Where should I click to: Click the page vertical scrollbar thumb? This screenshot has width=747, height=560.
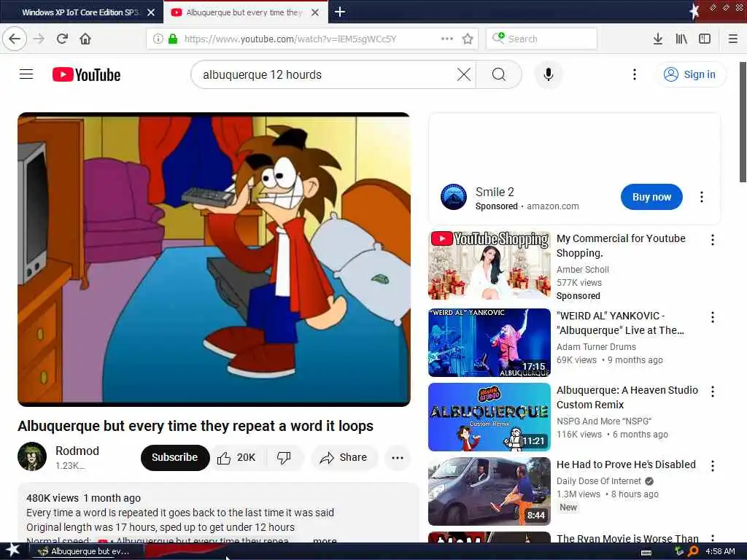(743, 122)
